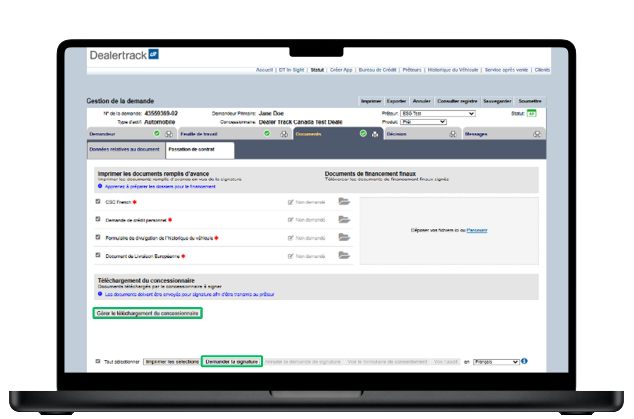Click the Dealertrack logo
Image resolution: width=634 pixels, height=419 pixels.
point(125,54)
